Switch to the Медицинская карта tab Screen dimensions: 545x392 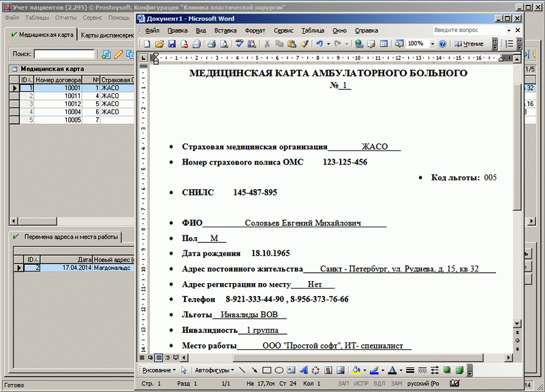[x=41, y=34]
